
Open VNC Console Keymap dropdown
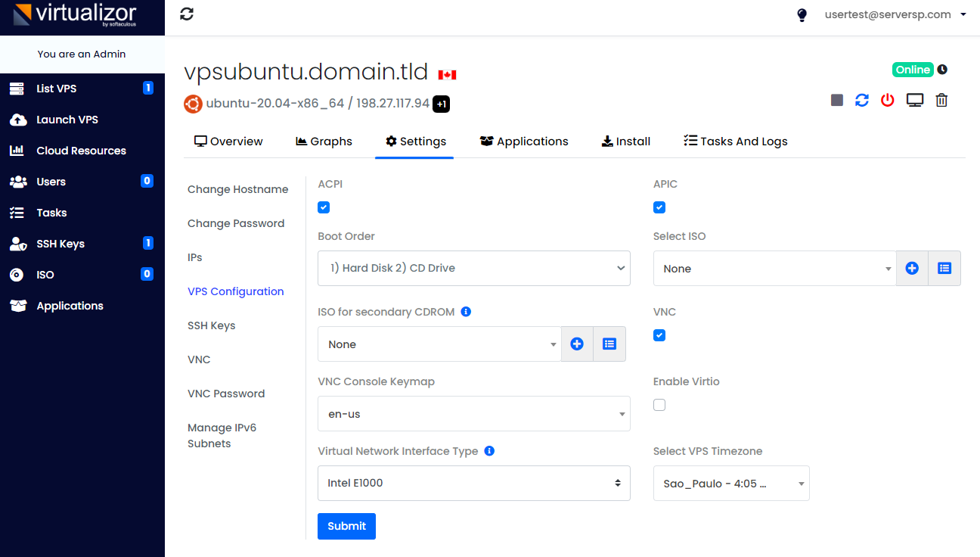click(x=474, y=414)
